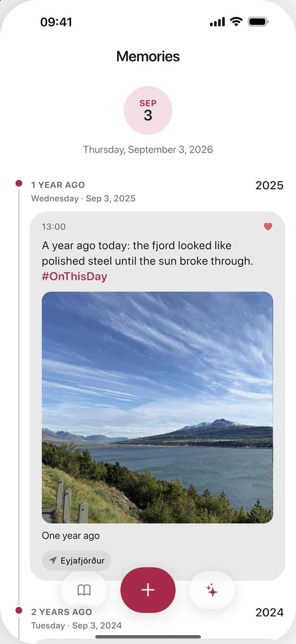Open the 13:00 entry text
The image size is (296, 644).
[x=148, y=253]
